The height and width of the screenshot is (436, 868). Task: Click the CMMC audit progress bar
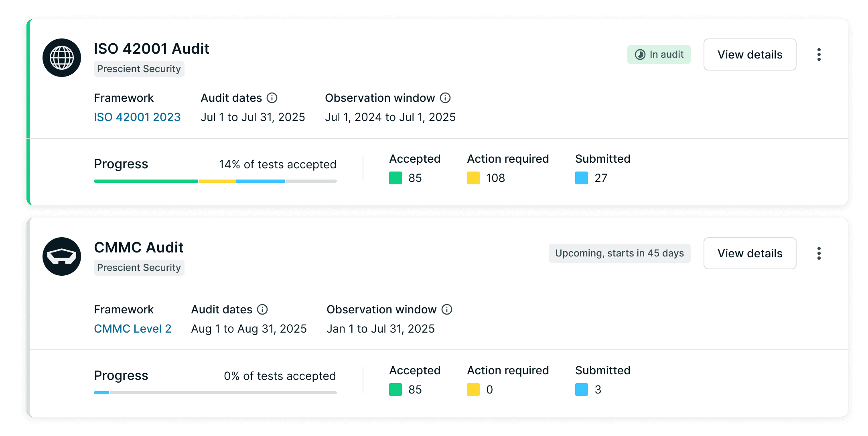coord(215,393)
